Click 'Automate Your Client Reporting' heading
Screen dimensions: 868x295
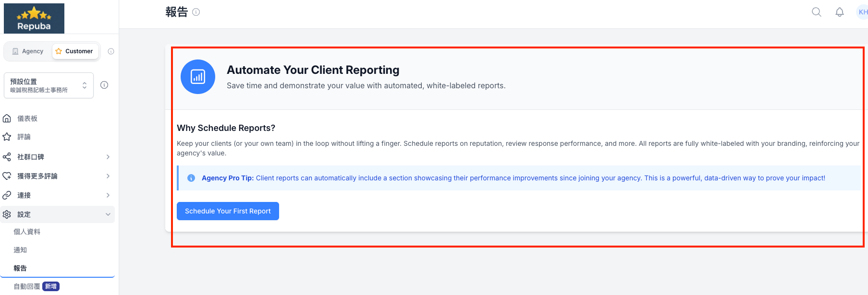point(313,70)
